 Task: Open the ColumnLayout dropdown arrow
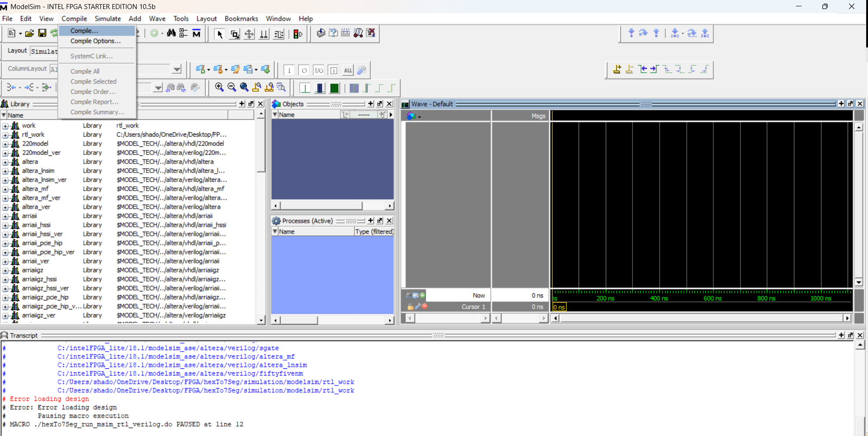point(177,69)
